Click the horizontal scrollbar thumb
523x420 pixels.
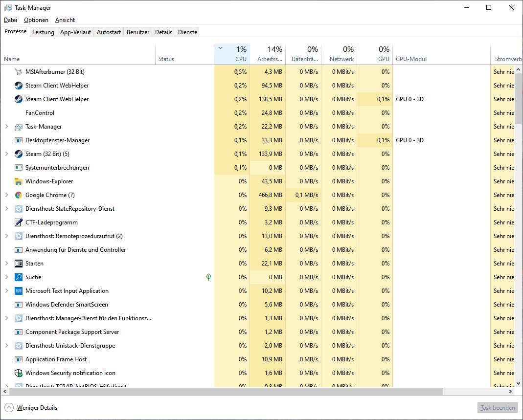coord(226,391)
